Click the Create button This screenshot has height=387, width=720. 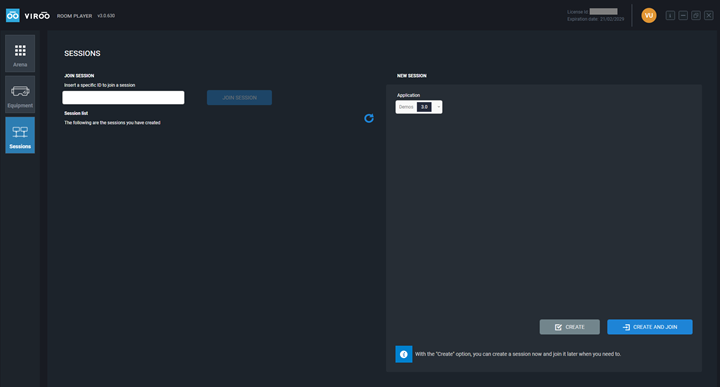point(569,327)
